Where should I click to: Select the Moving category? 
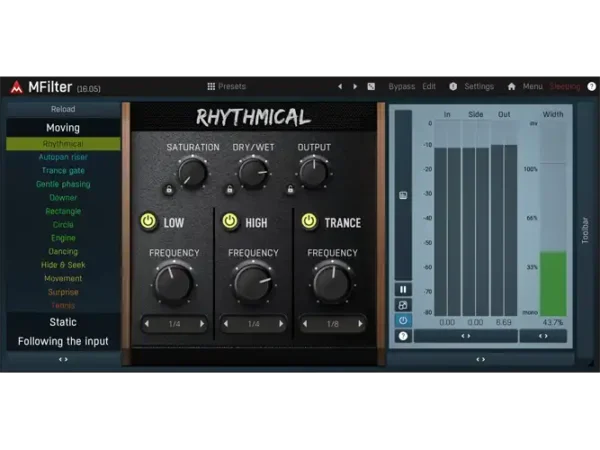click(x=63, y=128)
